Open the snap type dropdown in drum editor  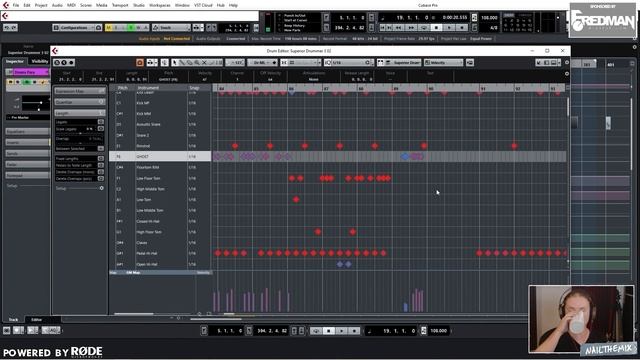click(x=304, y=62)
